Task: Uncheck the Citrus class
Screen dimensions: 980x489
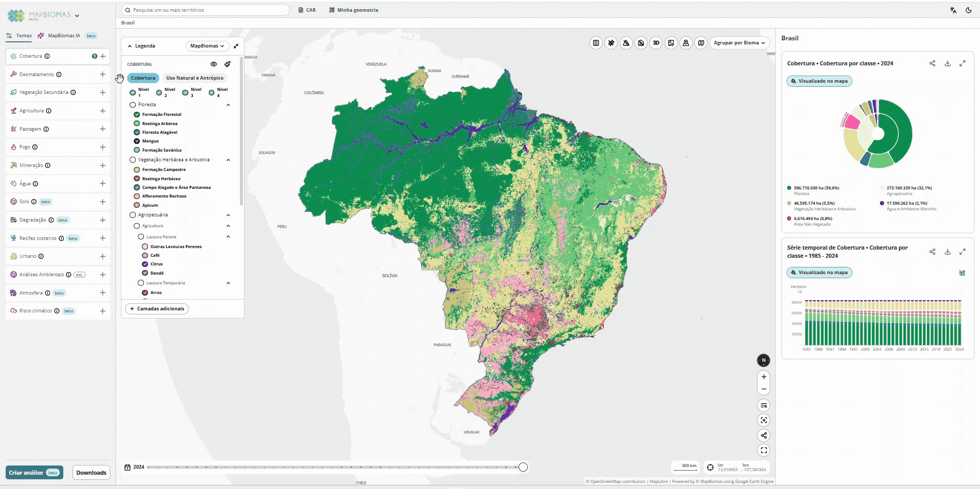Action: tap(145, 264)
